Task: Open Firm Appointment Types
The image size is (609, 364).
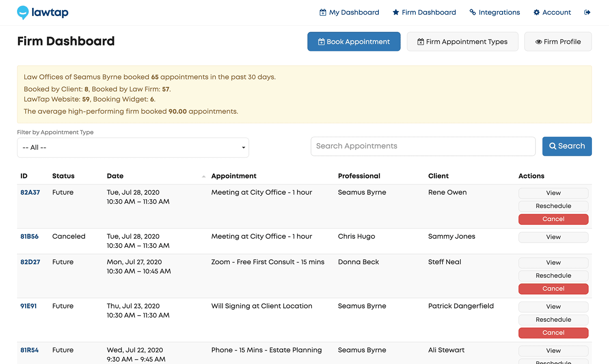Action: tap(462, 41)
